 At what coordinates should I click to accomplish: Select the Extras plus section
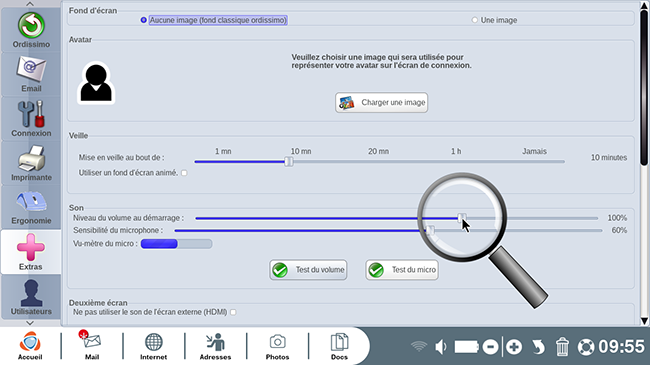pos(31,252)
